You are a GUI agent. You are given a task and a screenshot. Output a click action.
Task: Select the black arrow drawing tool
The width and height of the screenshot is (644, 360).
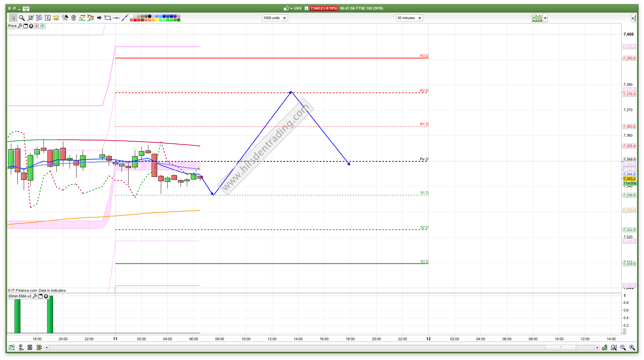point(99,18)
